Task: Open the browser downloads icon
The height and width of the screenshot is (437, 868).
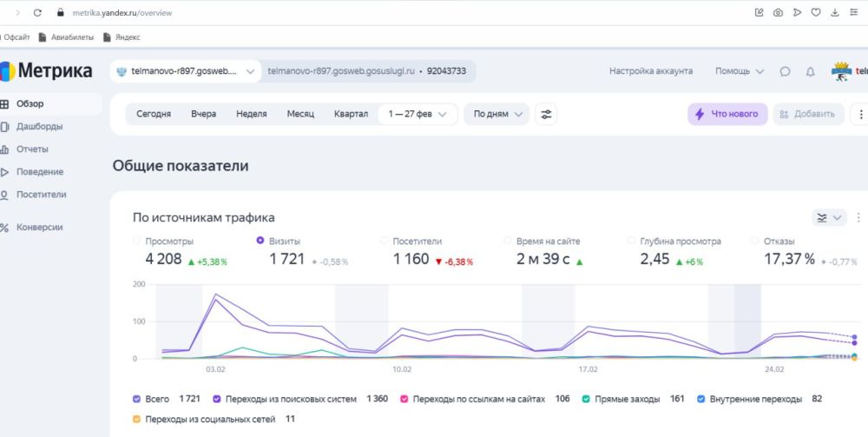Action: pyautogui.click(x=834, y=13)
